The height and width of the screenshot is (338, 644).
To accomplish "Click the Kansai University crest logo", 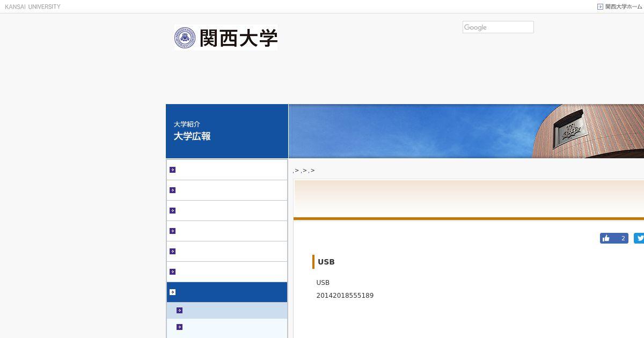I will (x=185, y=38).
